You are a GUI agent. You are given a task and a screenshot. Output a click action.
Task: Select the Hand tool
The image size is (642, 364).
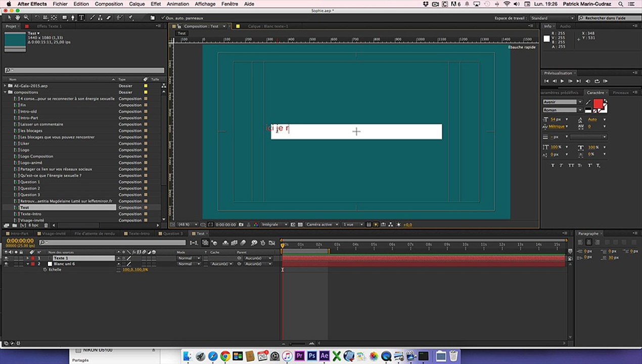[18, 18]
